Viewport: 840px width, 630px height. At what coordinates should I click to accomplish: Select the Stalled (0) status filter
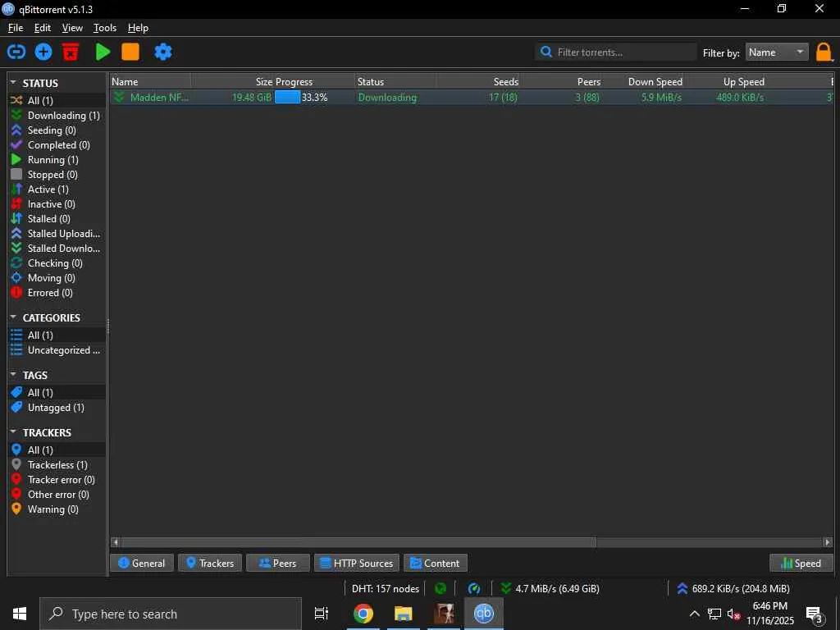tap(57, 218)
